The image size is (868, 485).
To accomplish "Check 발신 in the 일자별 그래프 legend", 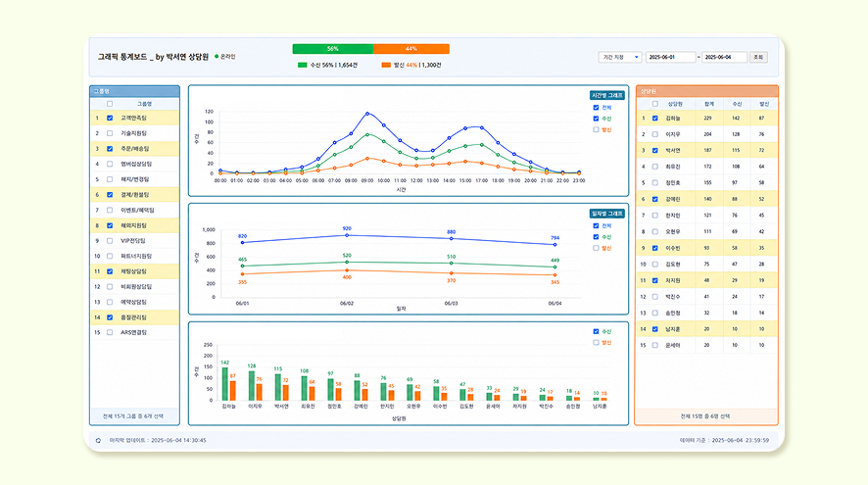I will point(597,248).
